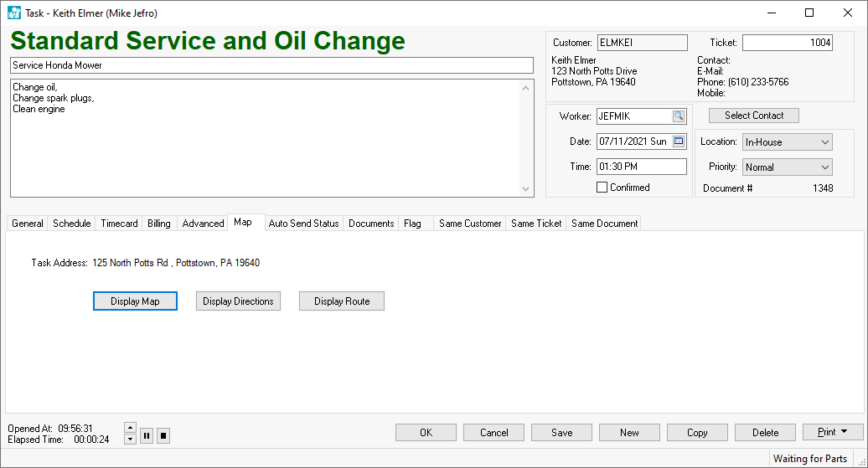Image resolution: width=868 pixels, height=468 pixels.
Task: Switch to the Timecard tab
Action: coord(119,224)
